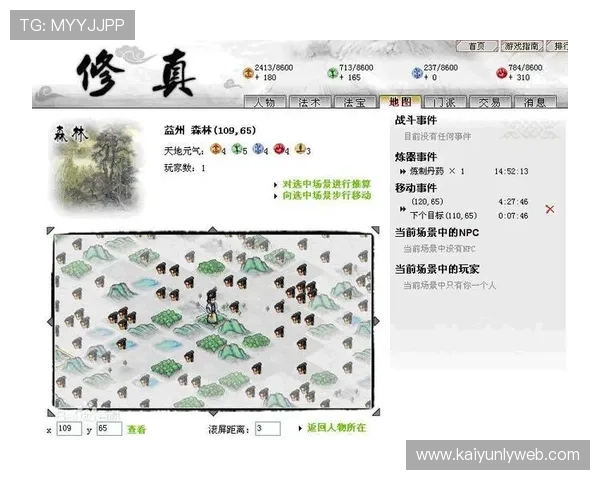
Task: Click the 炼制丹药 refining event arrow icon
Action: 403,171
